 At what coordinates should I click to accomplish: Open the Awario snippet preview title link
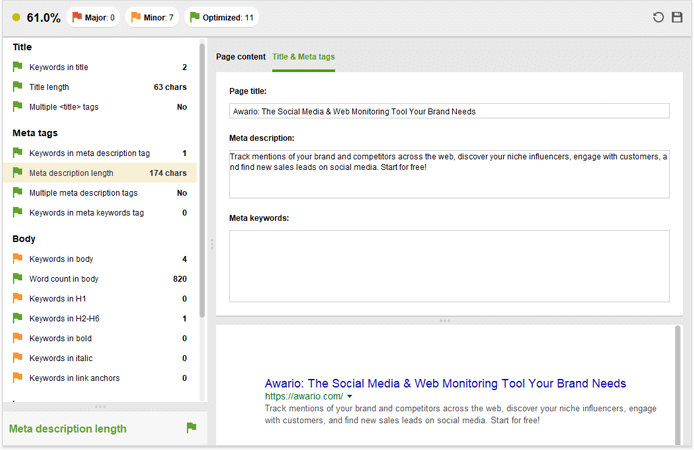point(445,383)
